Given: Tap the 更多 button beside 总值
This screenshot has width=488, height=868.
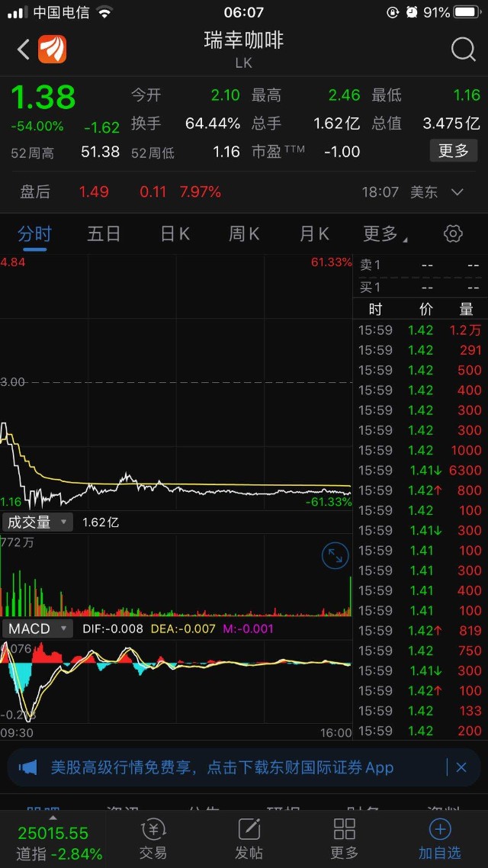Looking at the screenshot, I should [x=454, y=150].
